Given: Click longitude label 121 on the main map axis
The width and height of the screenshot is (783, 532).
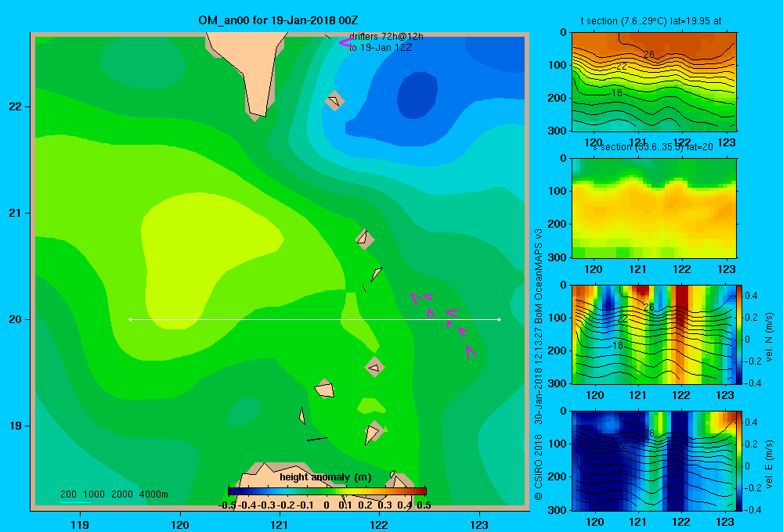Looking at the screenshot, I should pyautogui.click(x=280, y=524).
